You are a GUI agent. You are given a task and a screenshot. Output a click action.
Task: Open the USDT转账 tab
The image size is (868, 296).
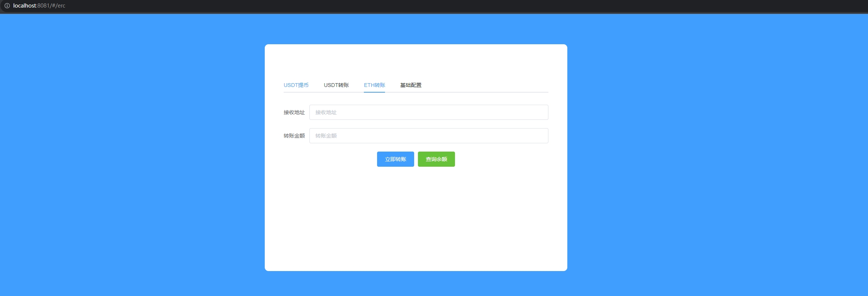pos(336,85)
